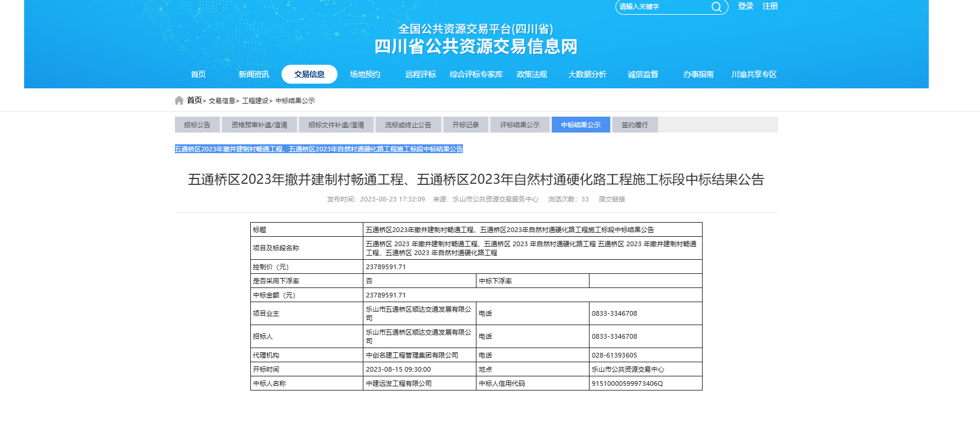The height and width of the screenshot is (440, 980).
Task: Switch to 资格预审补遗/澄清 tab
Action: 259,125
